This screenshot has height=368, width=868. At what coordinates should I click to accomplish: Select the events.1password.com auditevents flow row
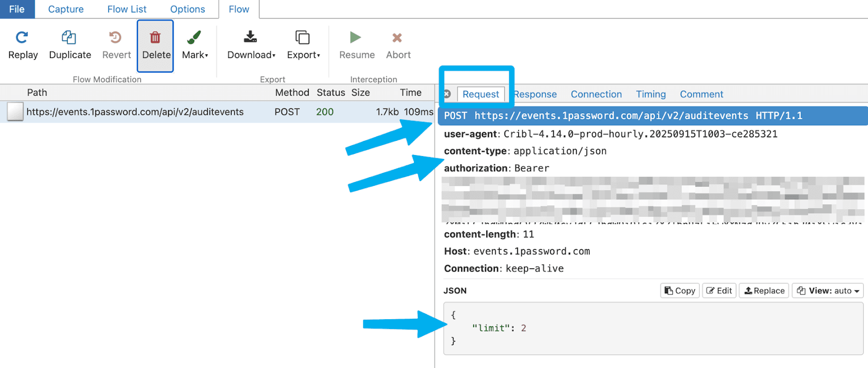pyautogui.click(x=135, y=112)
